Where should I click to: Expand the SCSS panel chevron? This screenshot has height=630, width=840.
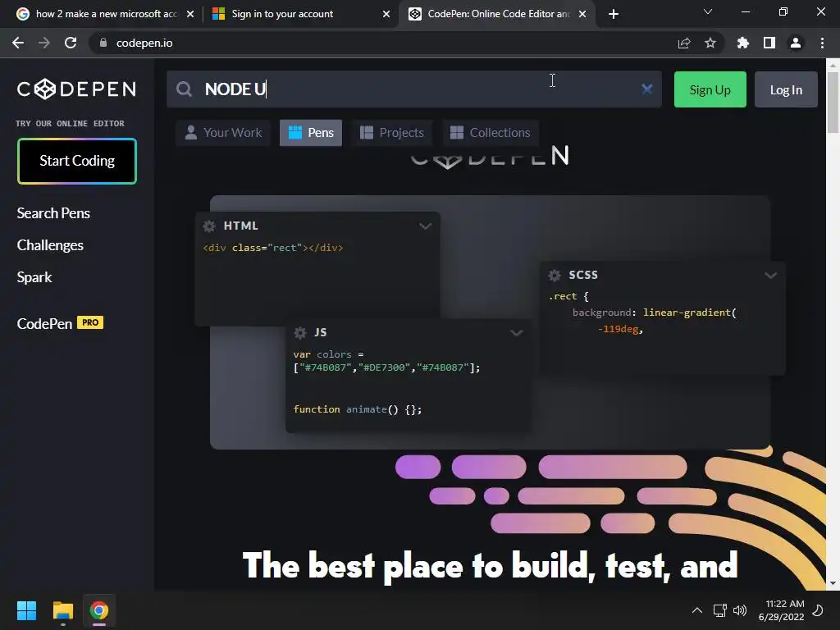(770, 276)
